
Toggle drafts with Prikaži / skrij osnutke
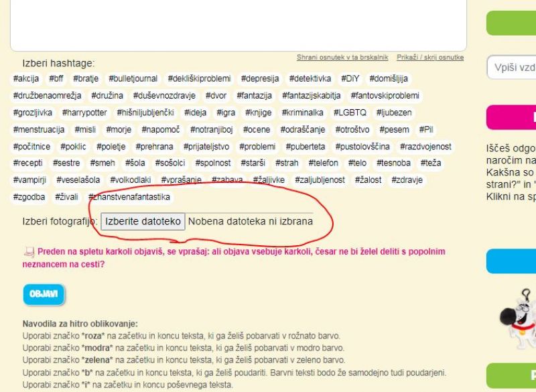(x=429, y=58)
